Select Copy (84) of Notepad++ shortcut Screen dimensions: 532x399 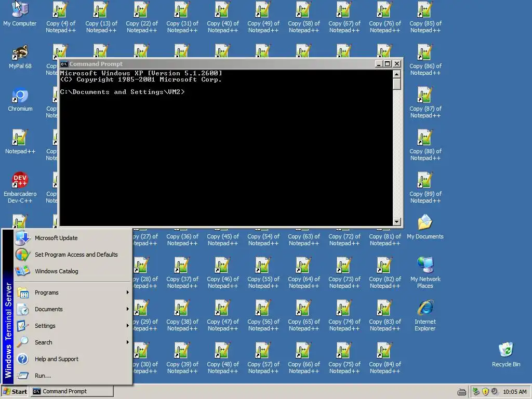pos(385,358)
